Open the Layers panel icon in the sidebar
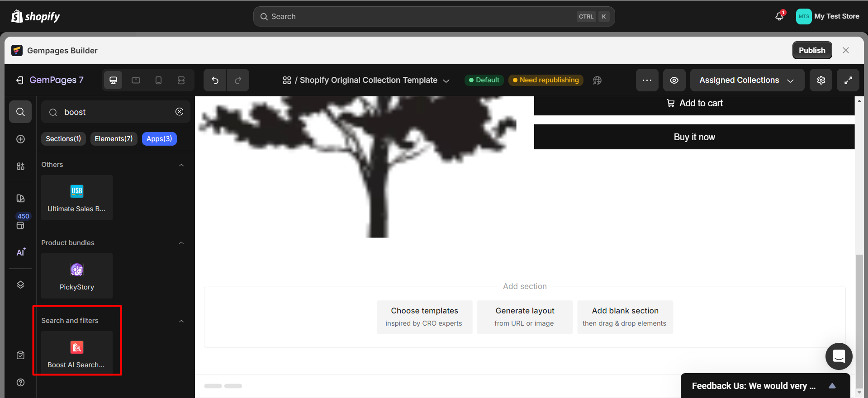 point(21,284)
